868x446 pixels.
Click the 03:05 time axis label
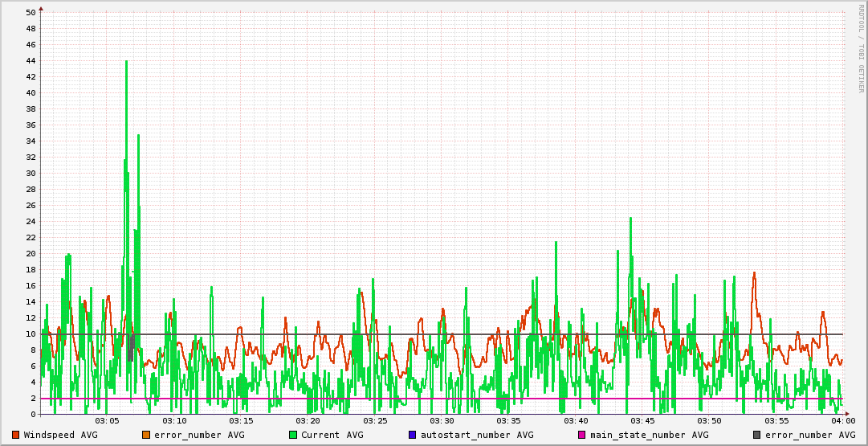click(x=108, y=421)
